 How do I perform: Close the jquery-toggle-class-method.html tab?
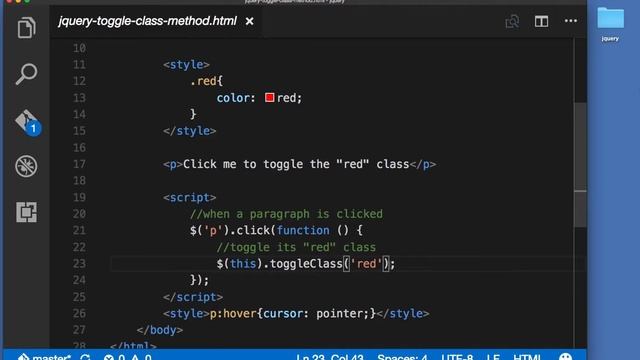coord(249,21)
